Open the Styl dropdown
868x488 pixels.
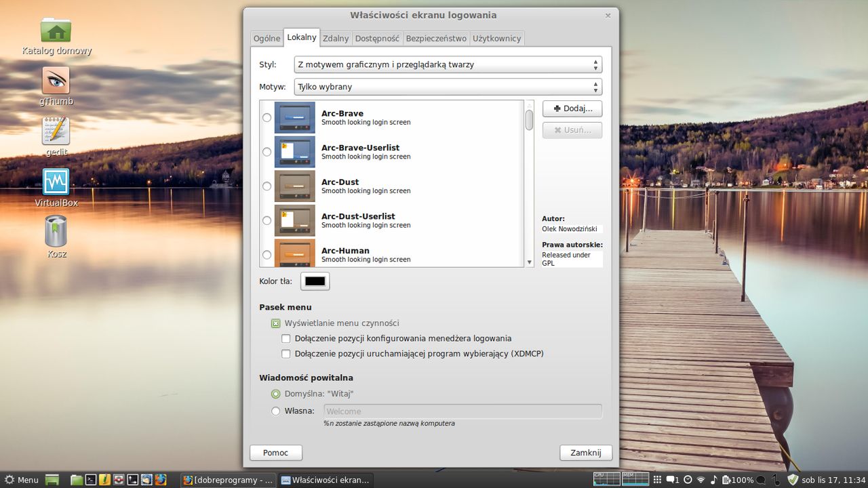448,65
